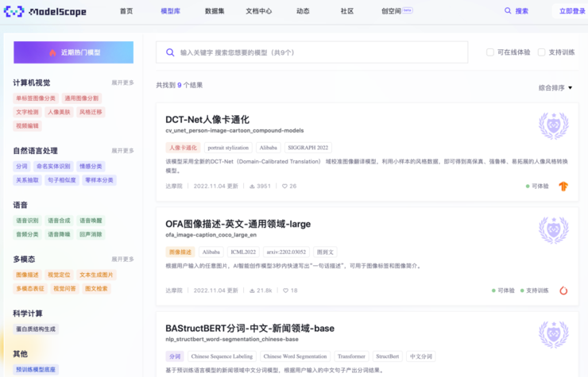
Task: Open the 动态 navigation tab
Action: click(x=303, y=11)
